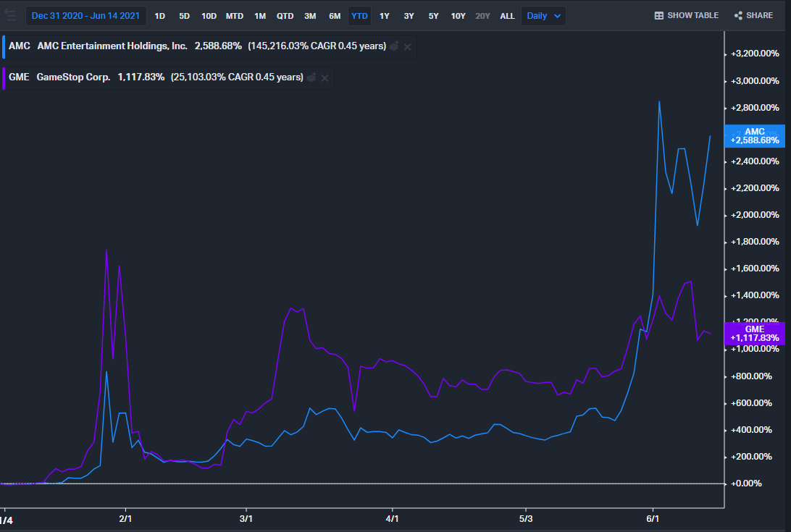Click the paint icon on GME legend
The height and width of the screenshot is (532, 791).
311,77
